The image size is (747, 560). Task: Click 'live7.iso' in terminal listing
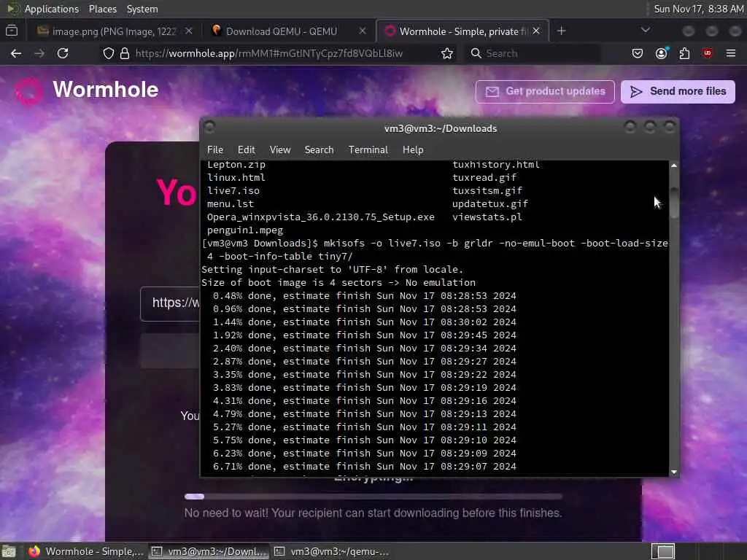[x=233, y=191]
